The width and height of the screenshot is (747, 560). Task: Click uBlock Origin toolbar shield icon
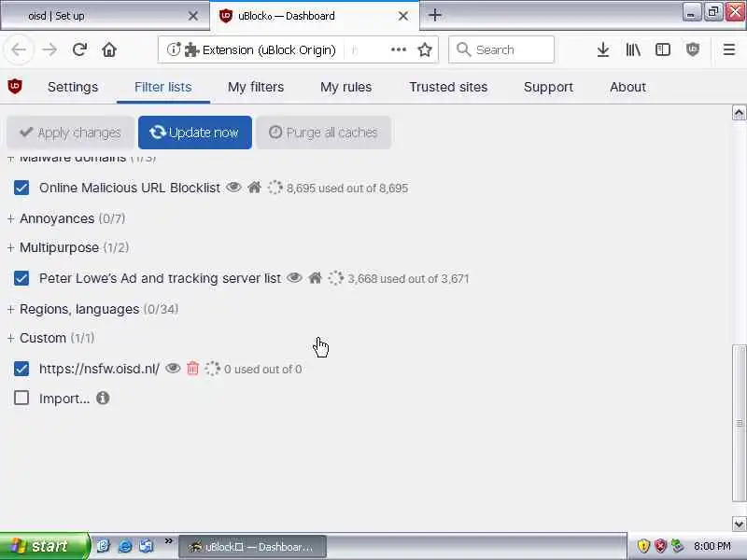click(692, 49)
